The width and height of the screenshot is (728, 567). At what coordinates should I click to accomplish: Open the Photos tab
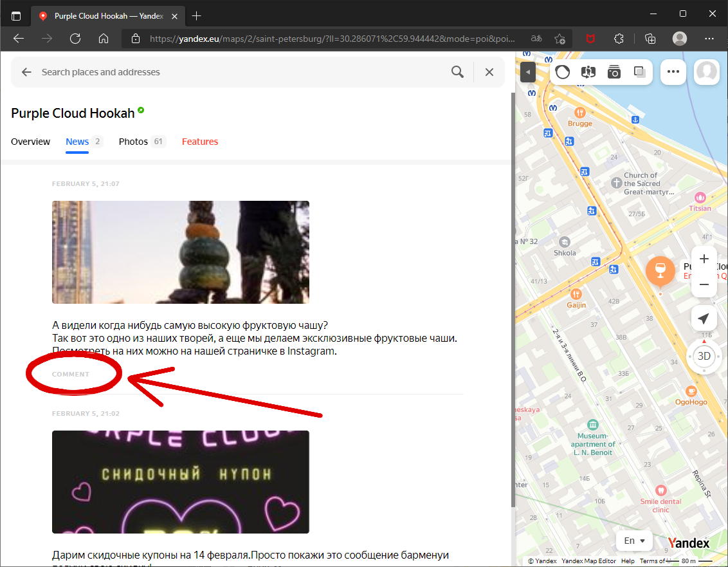pos(133,142)
